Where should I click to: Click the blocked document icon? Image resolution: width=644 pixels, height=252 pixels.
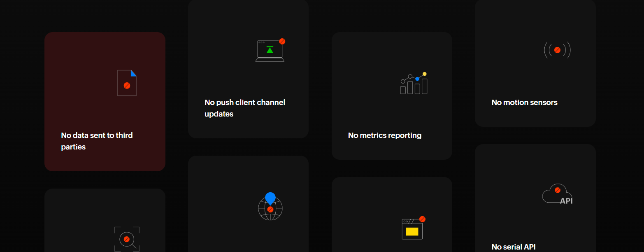point(127,83)
